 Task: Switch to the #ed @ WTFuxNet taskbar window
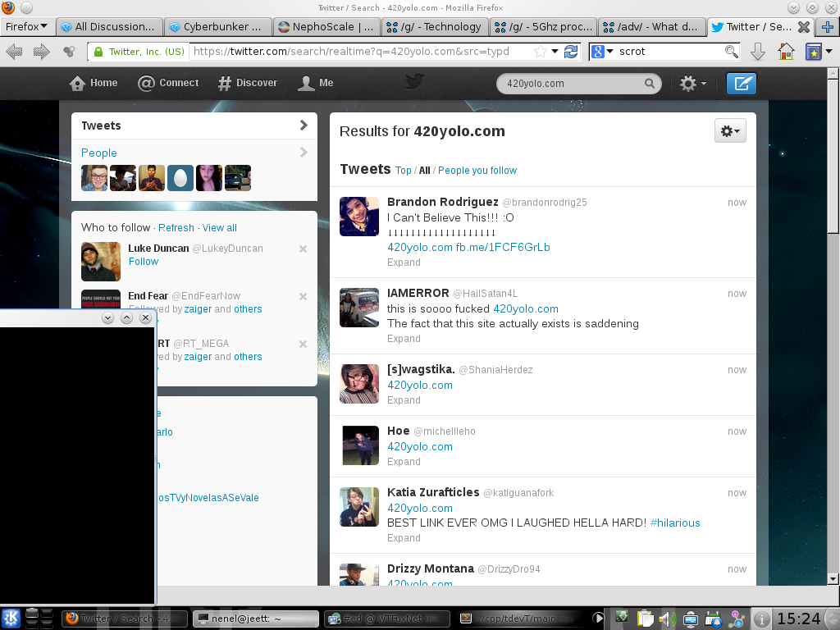pos(386,619)
